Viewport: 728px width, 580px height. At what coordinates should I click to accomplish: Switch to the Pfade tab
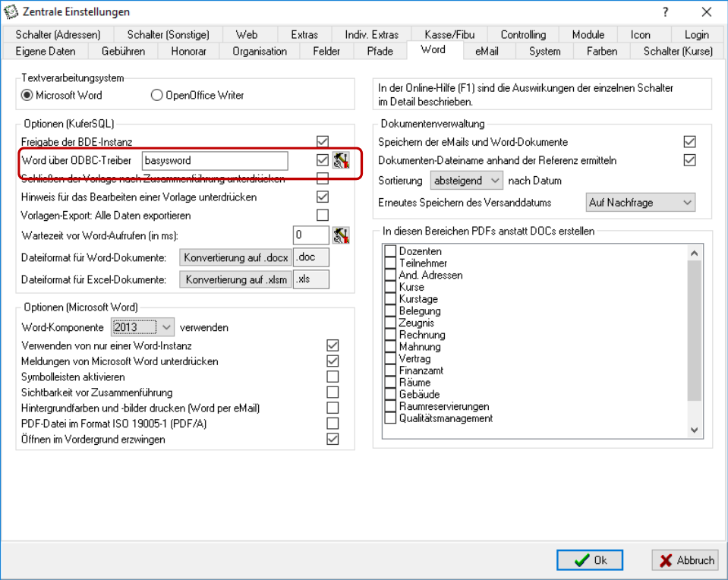click(380, 51)
